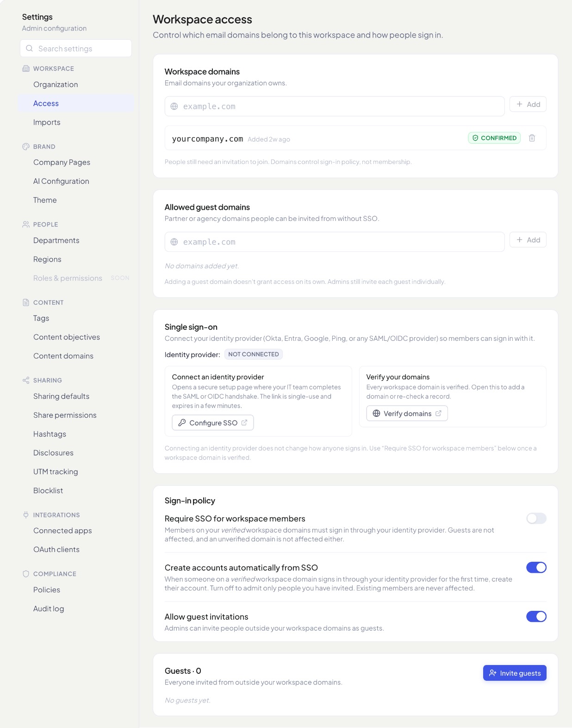572x728 pixels.
Task: Add a workspace domain with Add button
Action: 528,104
